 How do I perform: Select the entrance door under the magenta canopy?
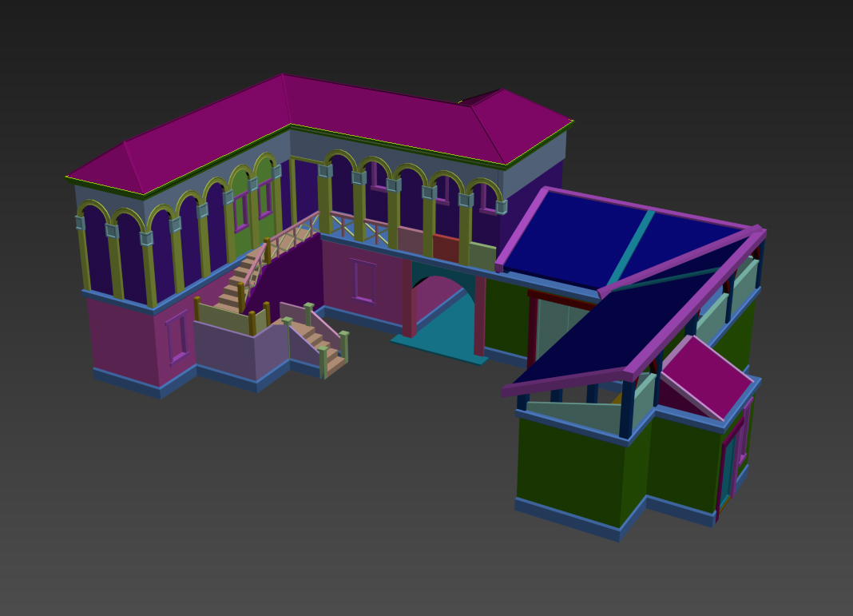click(728, 471)
